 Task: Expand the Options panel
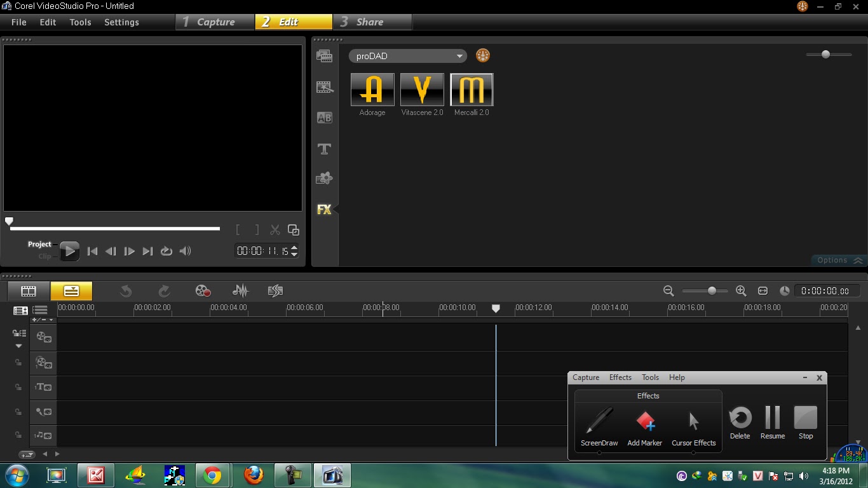point(839,261)
